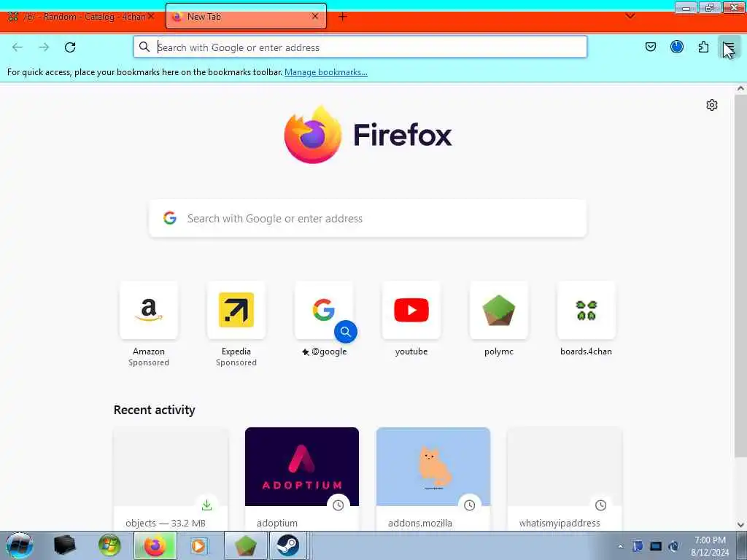Show hidden system tray icons
Screen dimensions: 747x560
[x=620, y=546]
